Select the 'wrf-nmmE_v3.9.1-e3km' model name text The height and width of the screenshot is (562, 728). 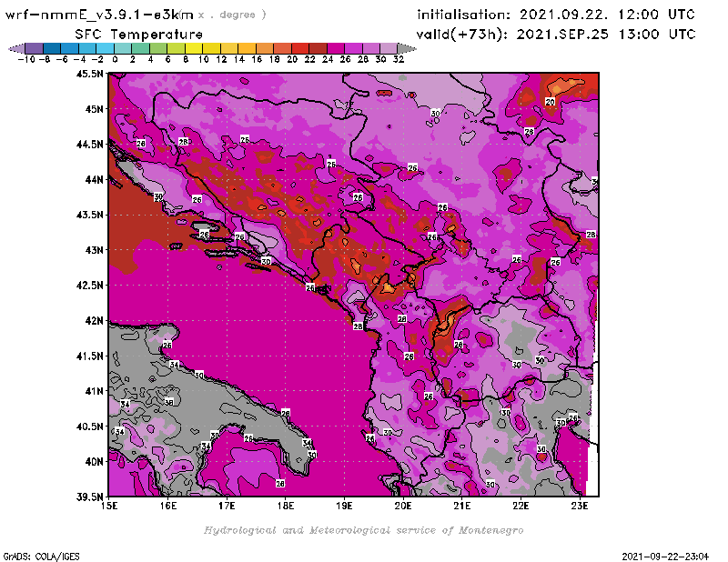99,15
